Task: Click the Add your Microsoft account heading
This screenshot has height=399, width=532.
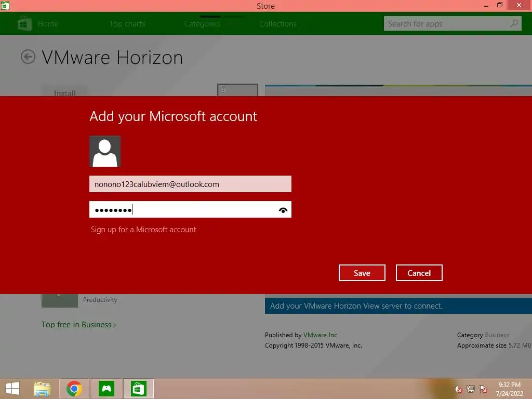Action: pos(174,116)
